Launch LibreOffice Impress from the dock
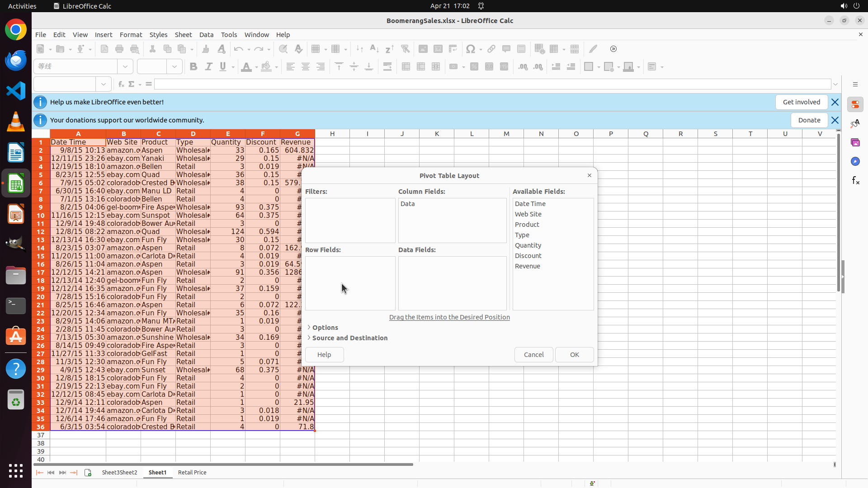Image resolution: width=868 pixels, height=488 pixels. (x=16, y=214)
